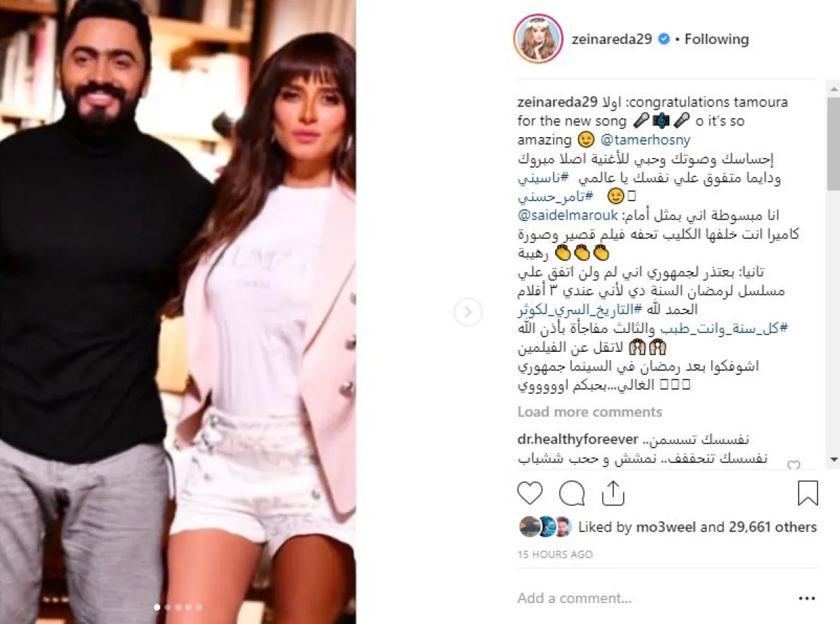Open zeinareda29 profile picture avatar

point(538,38)
